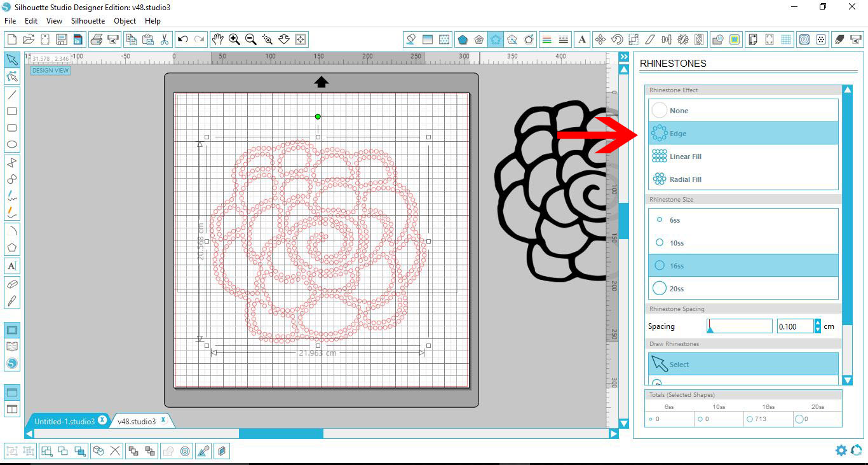Select the Knife tool on left sidebar

pyautogui.click(x=11, y=299)
